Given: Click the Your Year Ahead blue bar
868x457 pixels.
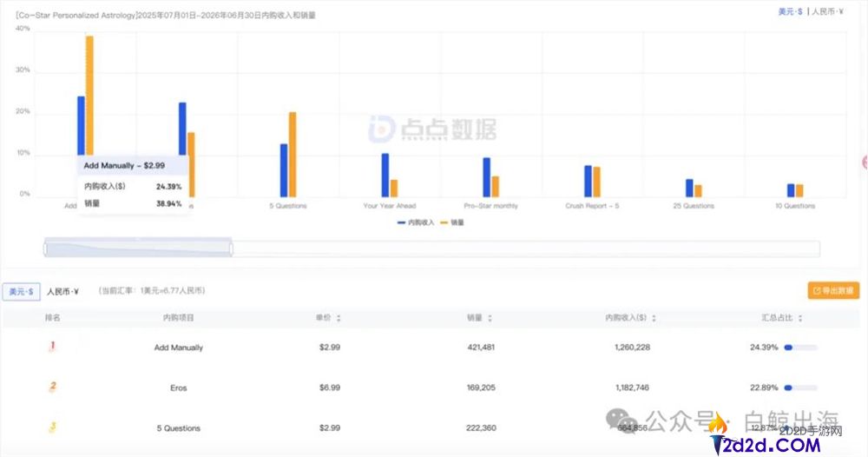Looking at the screenshot, I should click(x=385, y=175).
